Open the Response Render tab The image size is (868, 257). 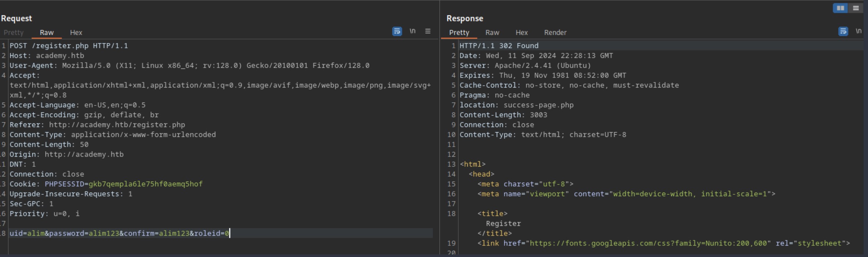555,33
